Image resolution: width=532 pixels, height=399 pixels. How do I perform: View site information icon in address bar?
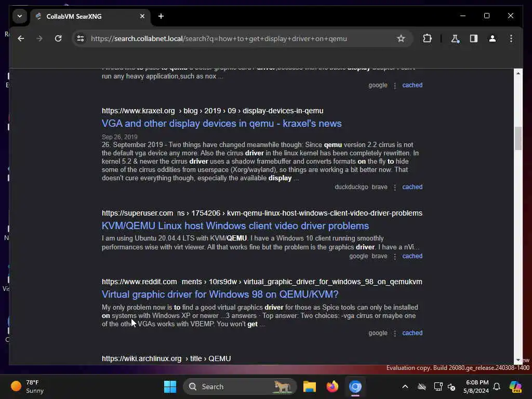[81, 38]
